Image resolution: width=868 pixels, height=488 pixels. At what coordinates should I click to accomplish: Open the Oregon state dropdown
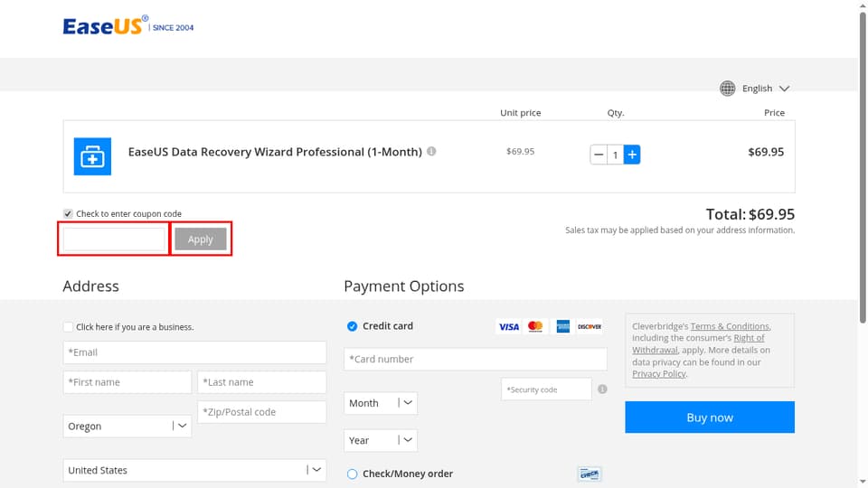127,426
